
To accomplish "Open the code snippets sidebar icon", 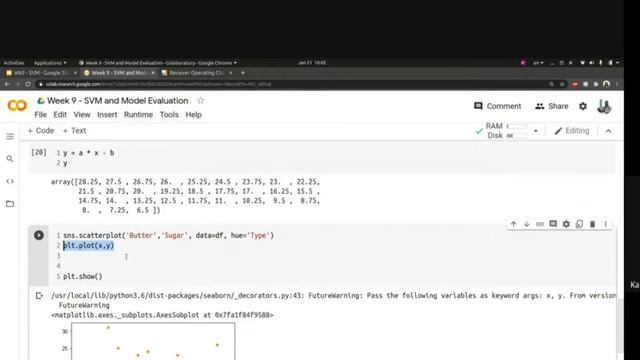I will coord(10,181).
